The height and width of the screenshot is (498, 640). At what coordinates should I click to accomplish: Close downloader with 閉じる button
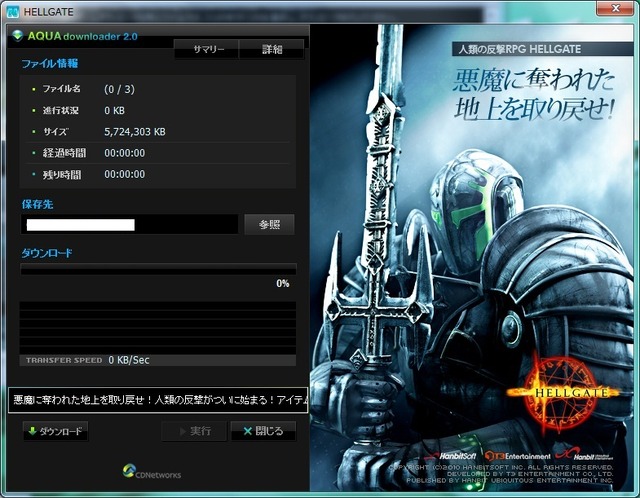[x=263, y=431]
